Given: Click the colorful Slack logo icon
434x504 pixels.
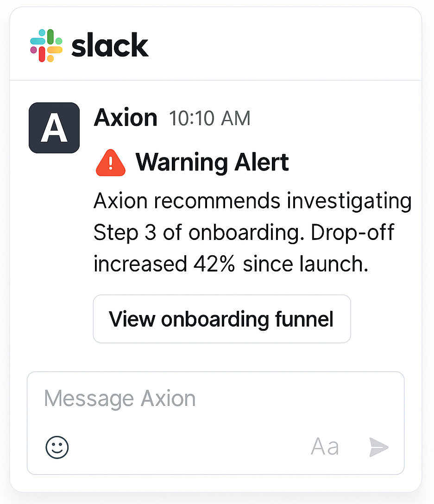Looking at the screenshot, I should (x=46, y=45).
